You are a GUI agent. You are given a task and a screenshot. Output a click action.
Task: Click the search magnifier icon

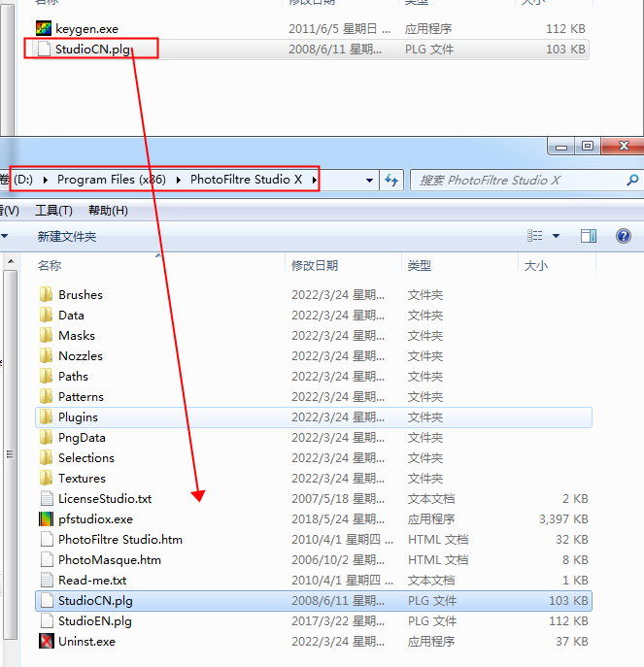click(x=632, y=180)
